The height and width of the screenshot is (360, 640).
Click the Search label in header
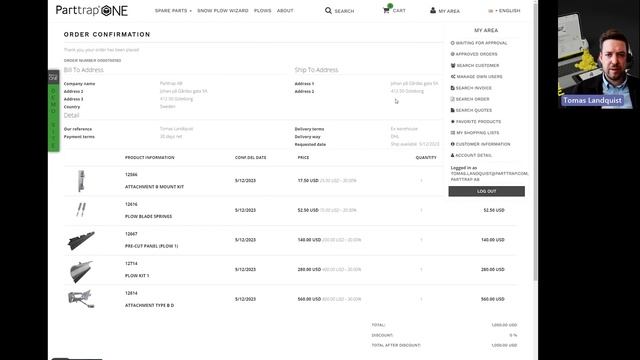pyautogui.click(x=344, y=11)
